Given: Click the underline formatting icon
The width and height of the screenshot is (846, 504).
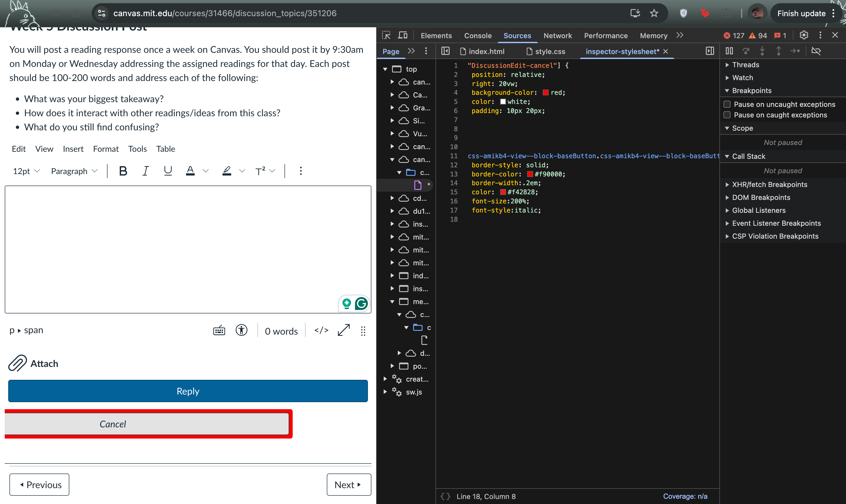Looking at the screenshot, I should 168,171.
